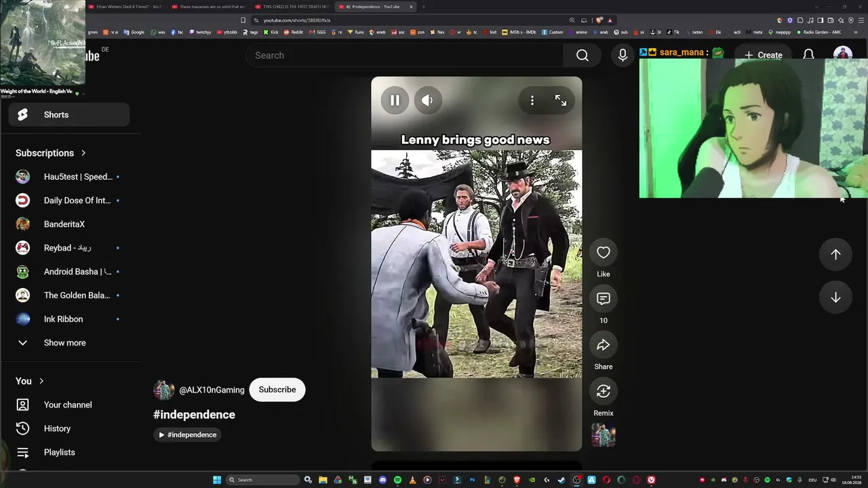Open the sound thumbnail under Remix
This screenshot has width=868, height=488.
click(x=604, y=435)
